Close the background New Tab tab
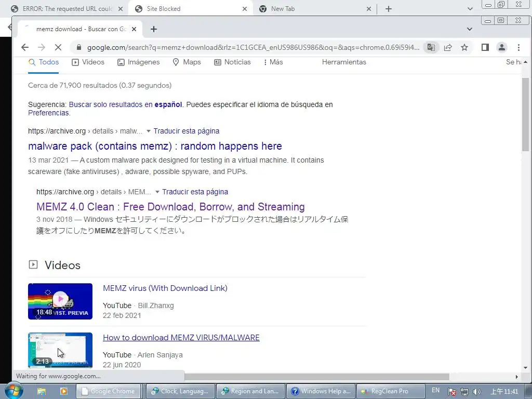The width and height of the screenshot is (532, 399). click(x=369, y=9)
